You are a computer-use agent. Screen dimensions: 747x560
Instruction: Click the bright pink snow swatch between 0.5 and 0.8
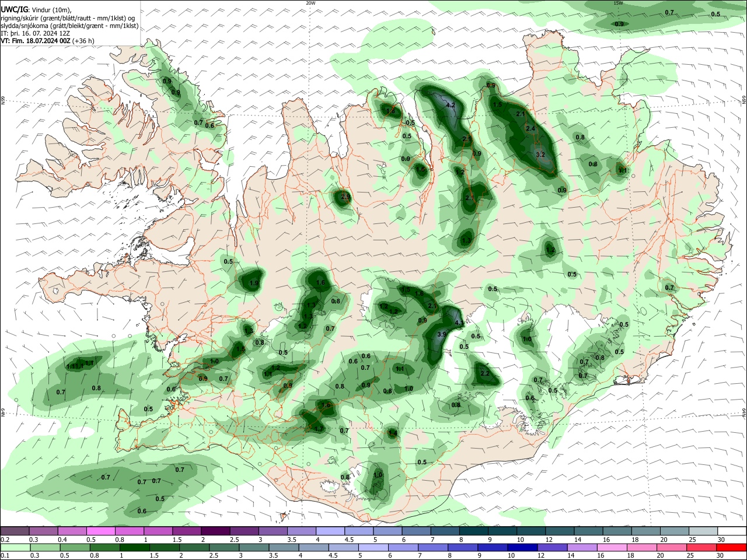101,531
